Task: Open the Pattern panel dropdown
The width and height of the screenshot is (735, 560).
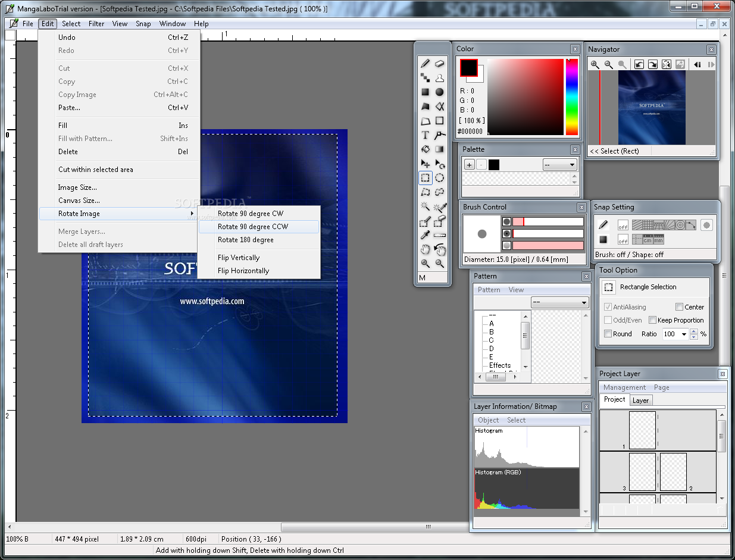Action: click(559, 302)
